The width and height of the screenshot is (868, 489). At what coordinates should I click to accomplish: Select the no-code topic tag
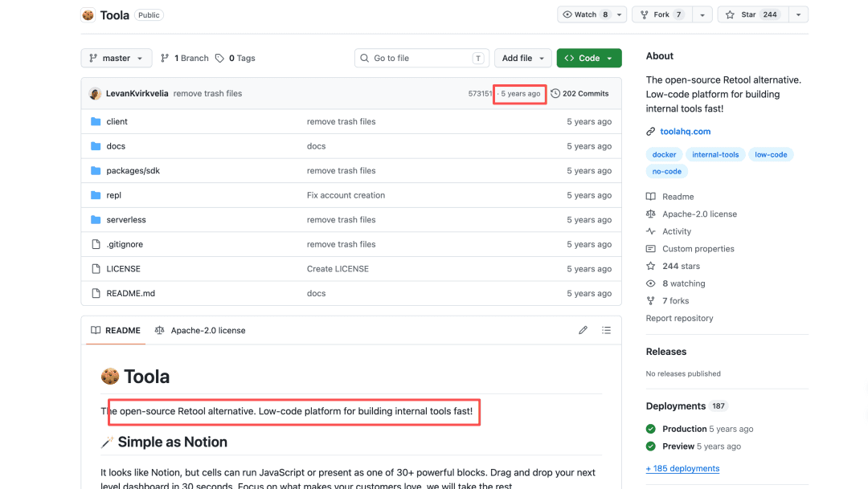point(666,172)
